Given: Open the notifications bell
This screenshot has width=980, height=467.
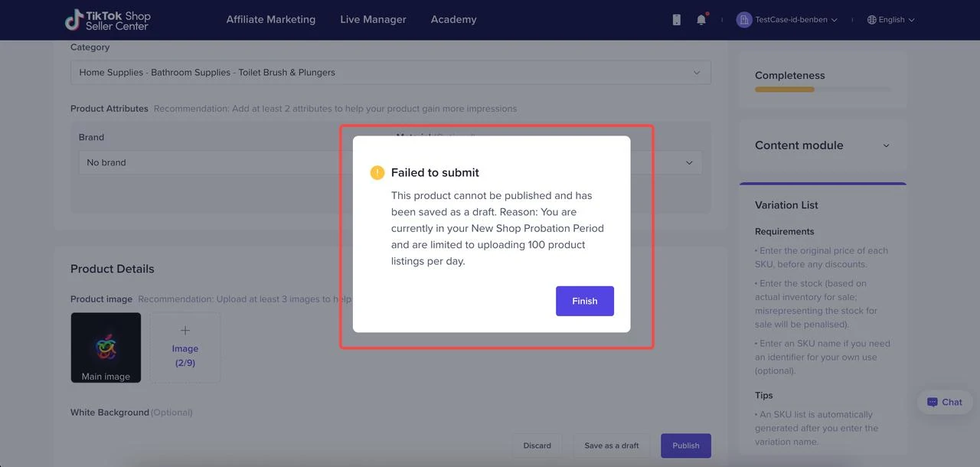Looking at the screenshot, I should (701, 20).
